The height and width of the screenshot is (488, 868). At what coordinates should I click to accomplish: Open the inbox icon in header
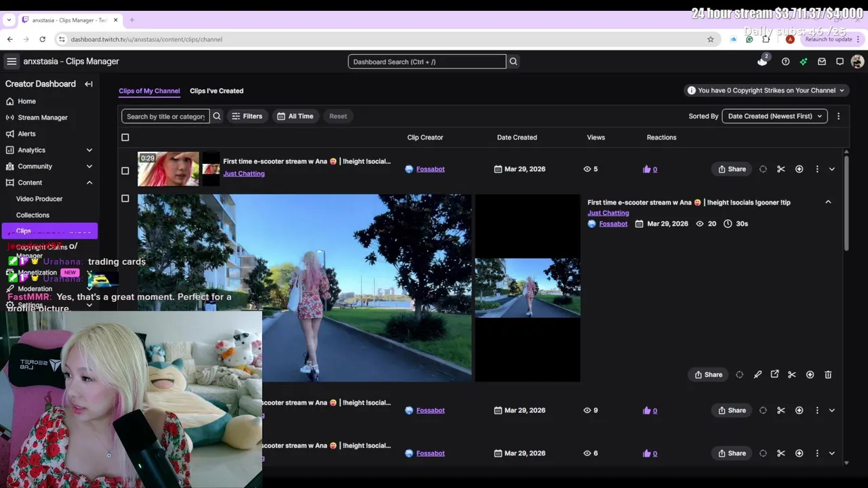(822, 62)
